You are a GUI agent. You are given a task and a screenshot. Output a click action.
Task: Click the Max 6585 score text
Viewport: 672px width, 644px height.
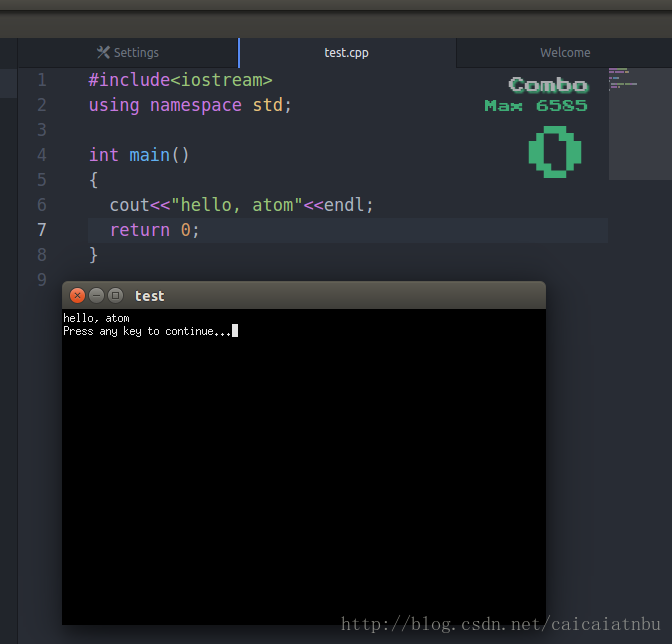[x=536, y=105]
